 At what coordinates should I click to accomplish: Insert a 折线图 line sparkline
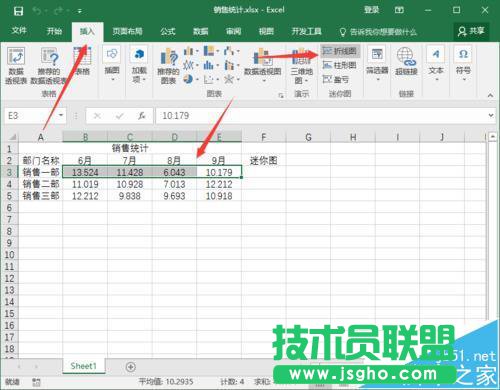click(x=340, y=51)
